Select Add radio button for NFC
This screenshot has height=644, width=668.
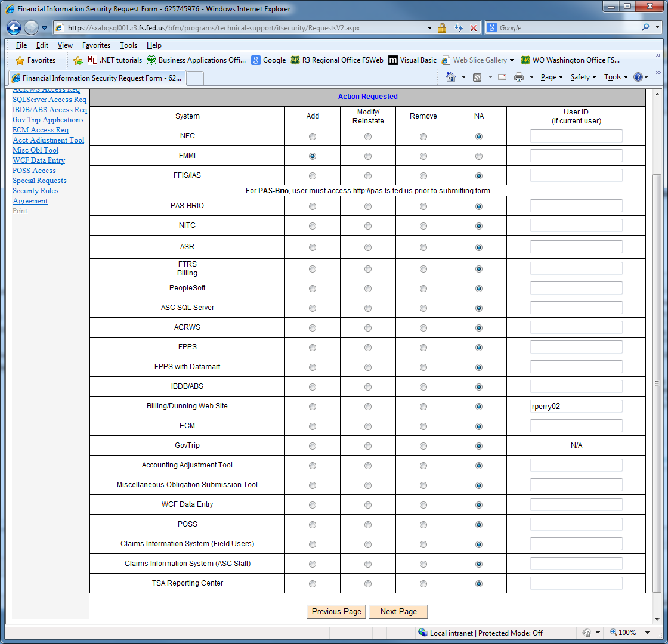313,137
